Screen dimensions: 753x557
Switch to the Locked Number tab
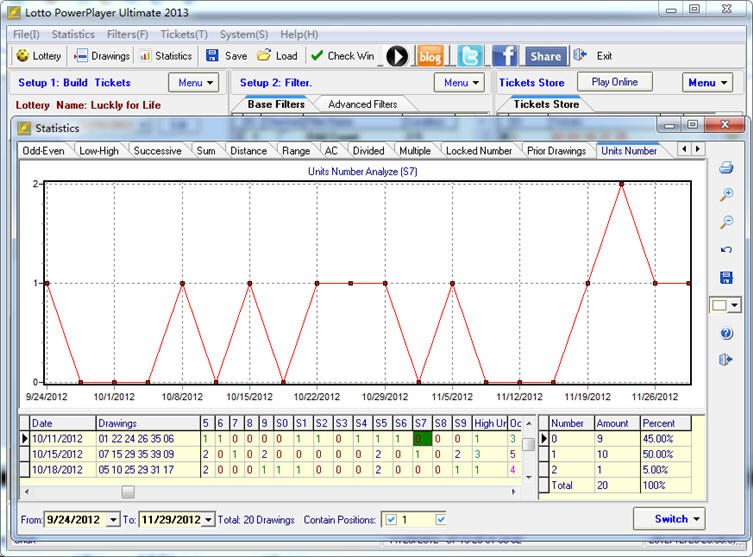(x=479, y=151)
